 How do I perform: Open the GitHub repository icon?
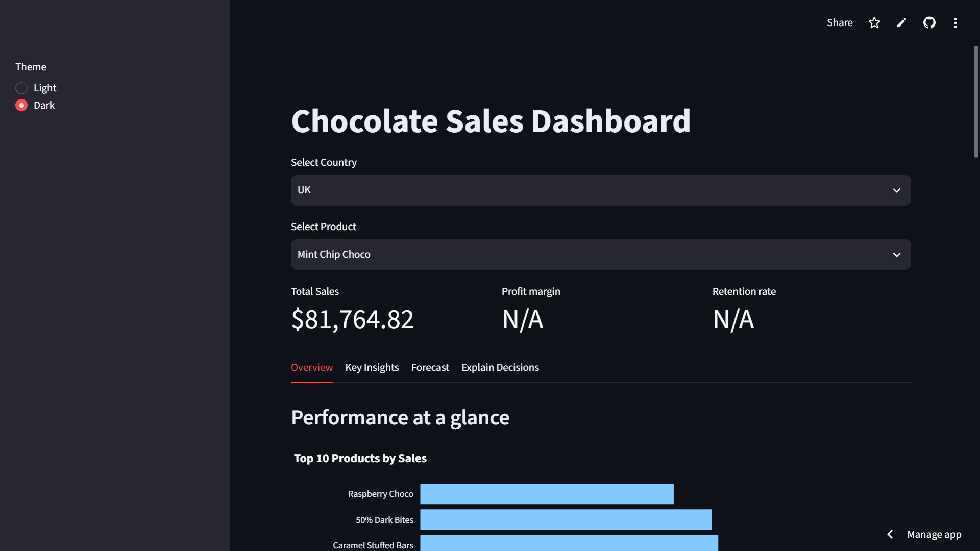(929, 23)
